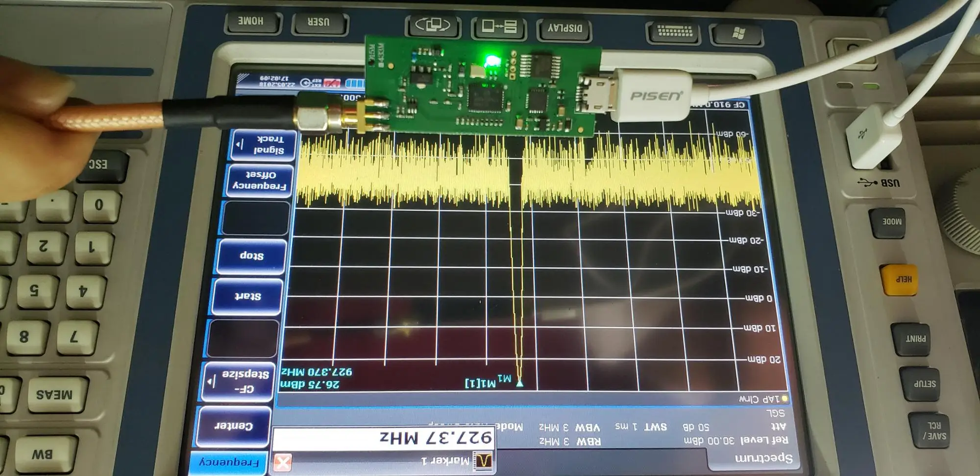Click the continuous sweep status icon

coord(305,83)
